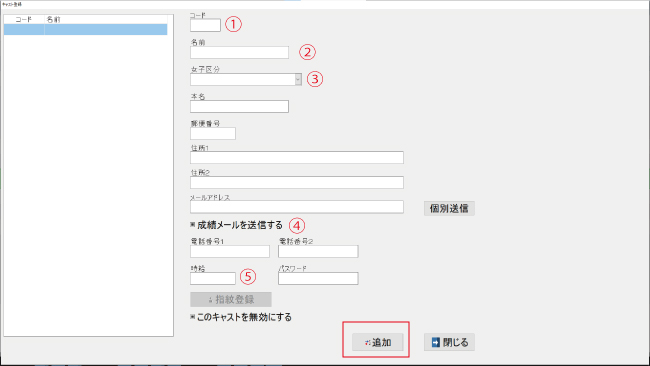Select the 郵便番号 postal code field
Image resolution: width=650 pixels, height=366 pixels.
[213, 133]
